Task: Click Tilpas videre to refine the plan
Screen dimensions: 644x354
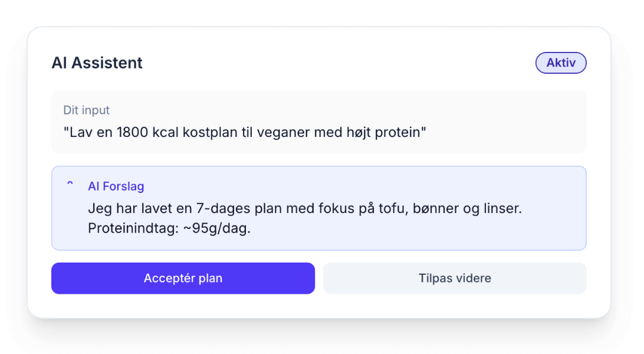Action: pyautogui.click(x=455, y=278)
